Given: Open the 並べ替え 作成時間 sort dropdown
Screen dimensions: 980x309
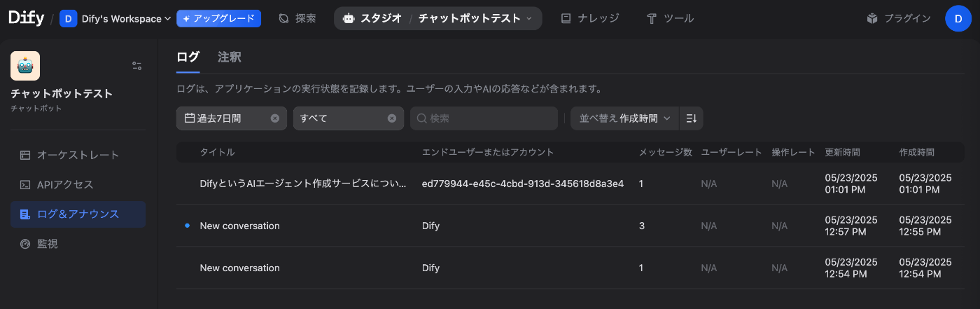Looking at the screenshot, I should [625, 118].
